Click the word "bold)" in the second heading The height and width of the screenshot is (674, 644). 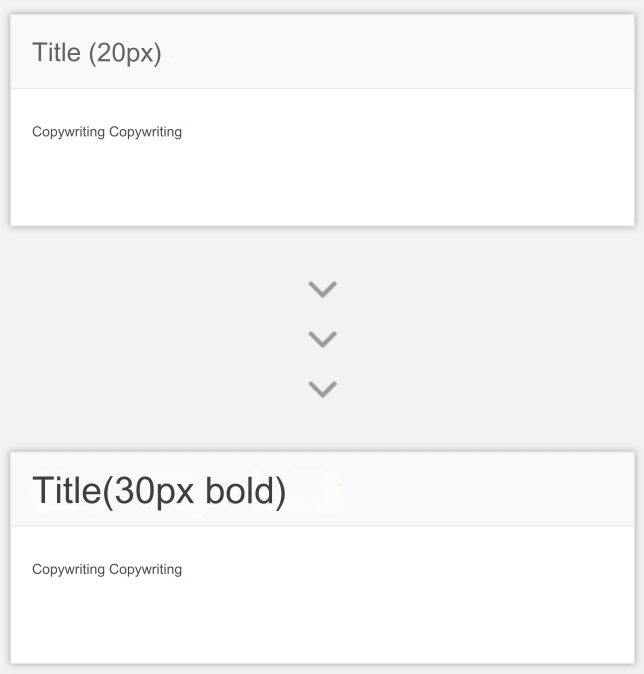[245, 492]
